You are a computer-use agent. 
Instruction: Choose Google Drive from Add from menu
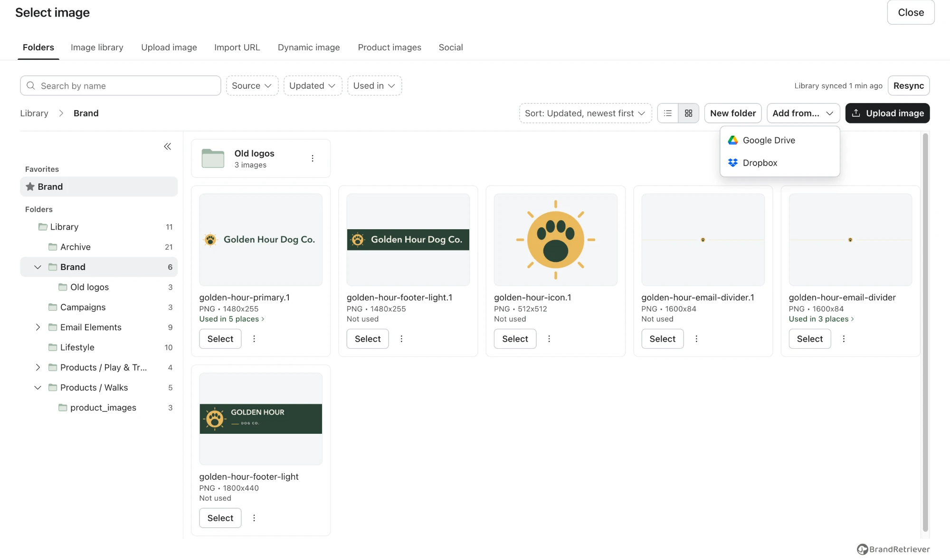pyautogui.click(x=780, y=140)
